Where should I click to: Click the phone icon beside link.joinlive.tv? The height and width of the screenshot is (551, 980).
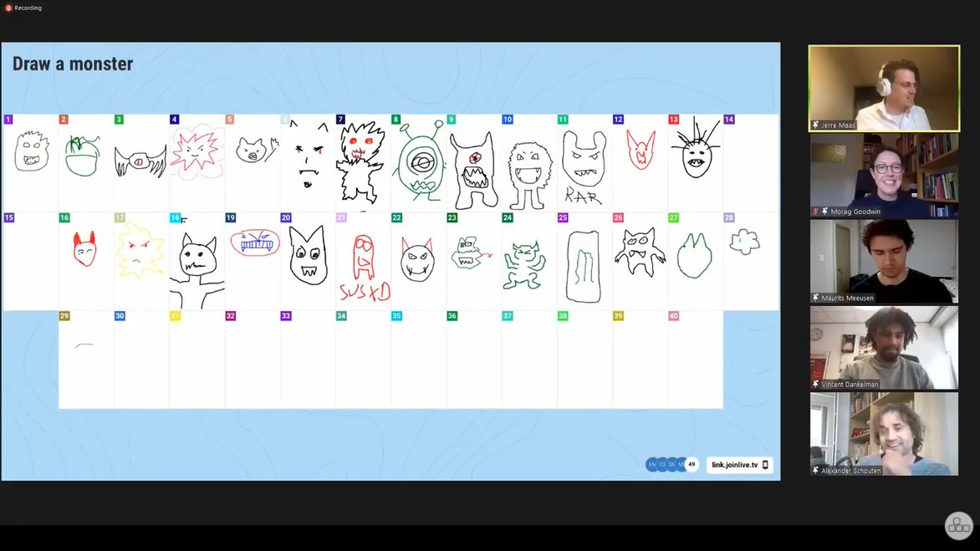765,465
